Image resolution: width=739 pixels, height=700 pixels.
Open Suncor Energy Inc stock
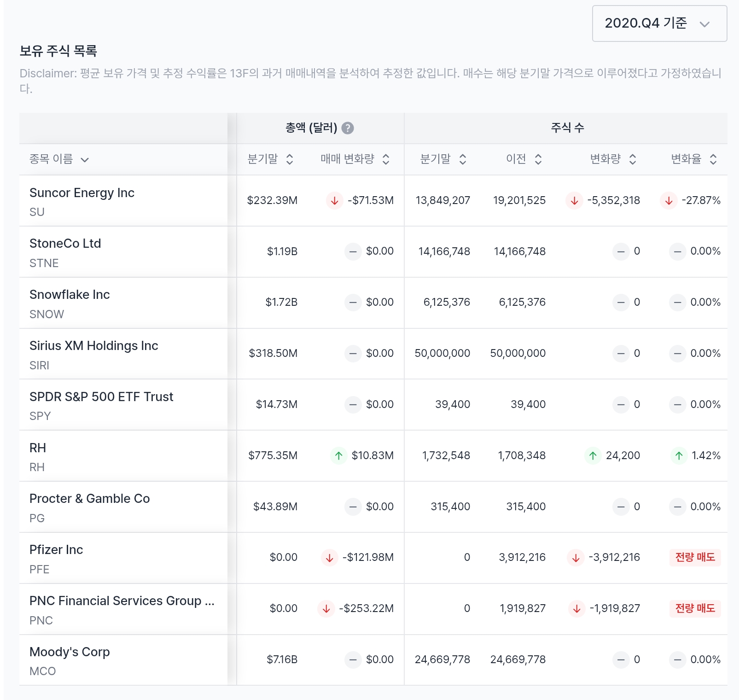pyautogui.click(x=82, y=193)
